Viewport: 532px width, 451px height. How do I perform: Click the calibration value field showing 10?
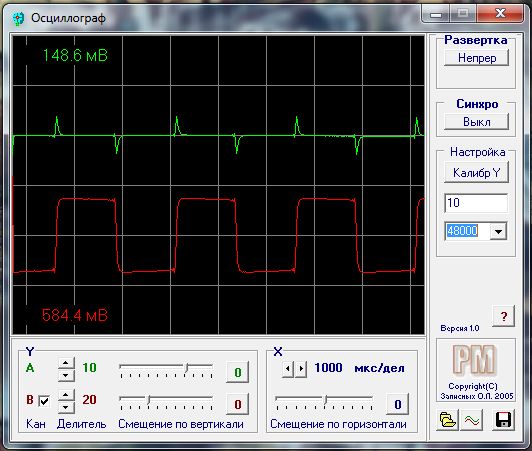coord(476,203)
